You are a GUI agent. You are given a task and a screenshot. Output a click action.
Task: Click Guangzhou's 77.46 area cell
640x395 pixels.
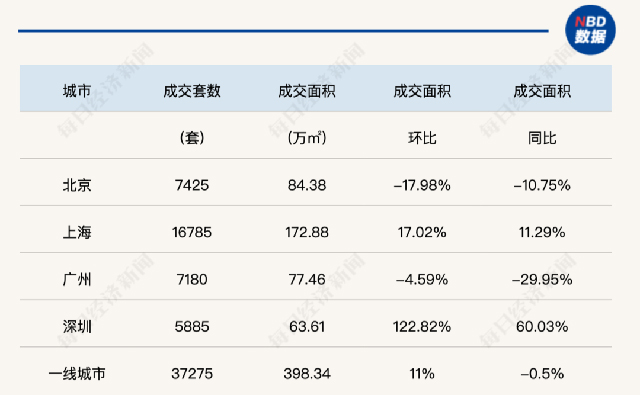pos(307,280)
